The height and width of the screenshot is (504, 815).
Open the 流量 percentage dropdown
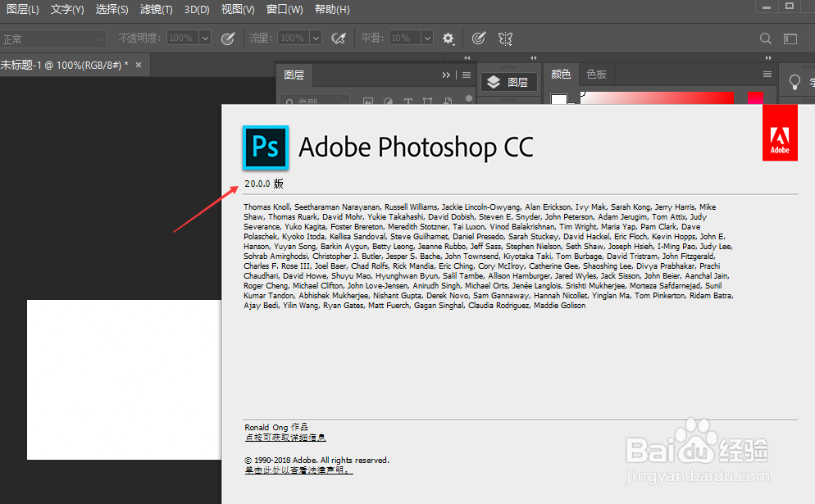point(316,38)
